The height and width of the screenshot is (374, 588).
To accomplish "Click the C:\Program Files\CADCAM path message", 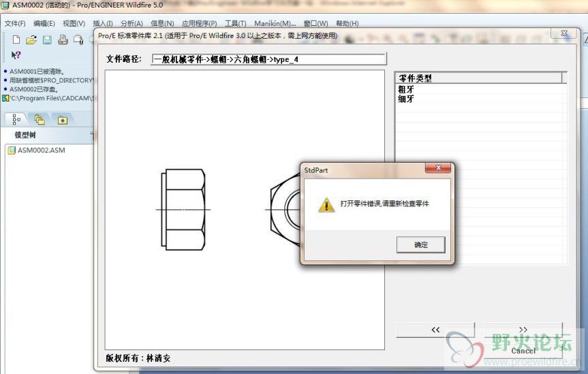I will pos(51,98).
